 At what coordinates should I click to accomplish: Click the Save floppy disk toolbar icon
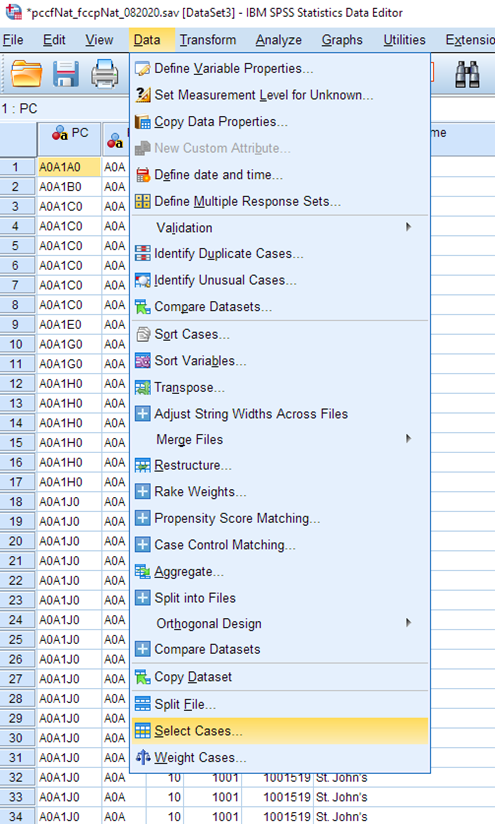pyautogui.click(x=66, y=74)
